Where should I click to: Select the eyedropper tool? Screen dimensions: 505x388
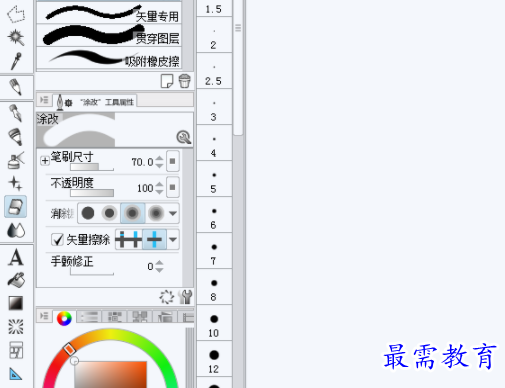point(16,61)
